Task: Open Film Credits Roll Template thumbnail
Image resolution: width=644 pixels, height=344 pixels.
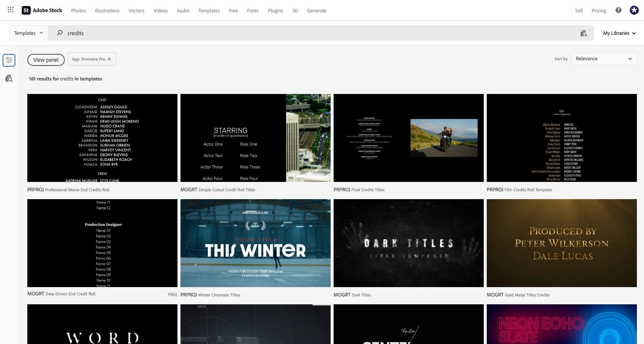Action: click(x=562, y=138)
